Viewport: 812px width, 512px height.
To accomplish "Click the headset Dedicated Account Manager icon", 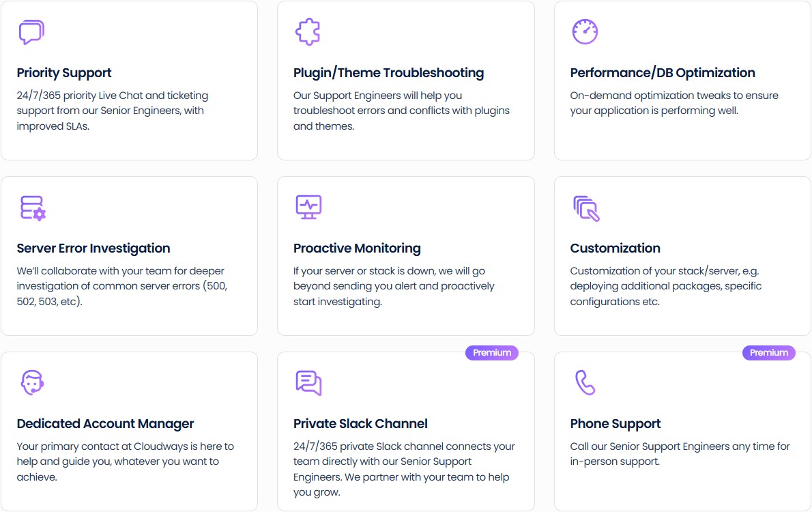I will pos(32,382).
